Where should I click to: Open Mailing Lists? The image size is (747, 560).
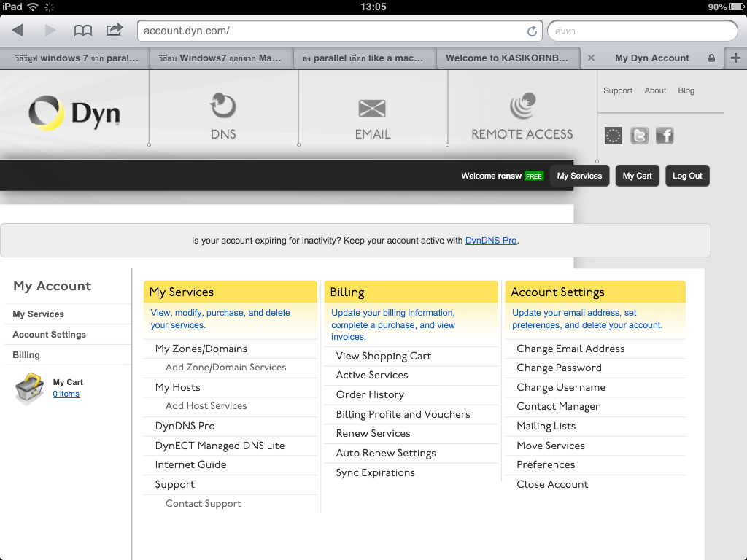[546, 426]
